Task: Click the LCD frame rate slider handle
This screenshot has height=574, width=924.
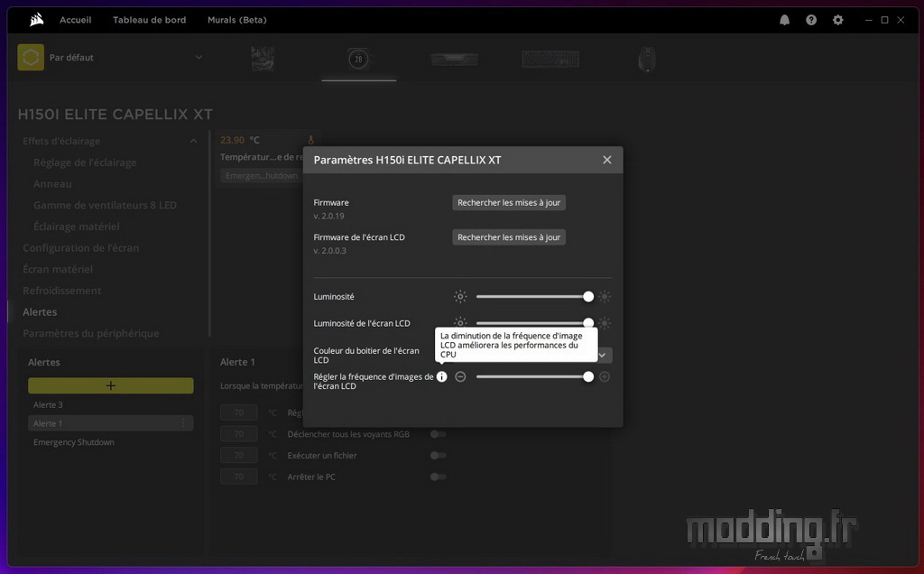Action: pos(588,376)
